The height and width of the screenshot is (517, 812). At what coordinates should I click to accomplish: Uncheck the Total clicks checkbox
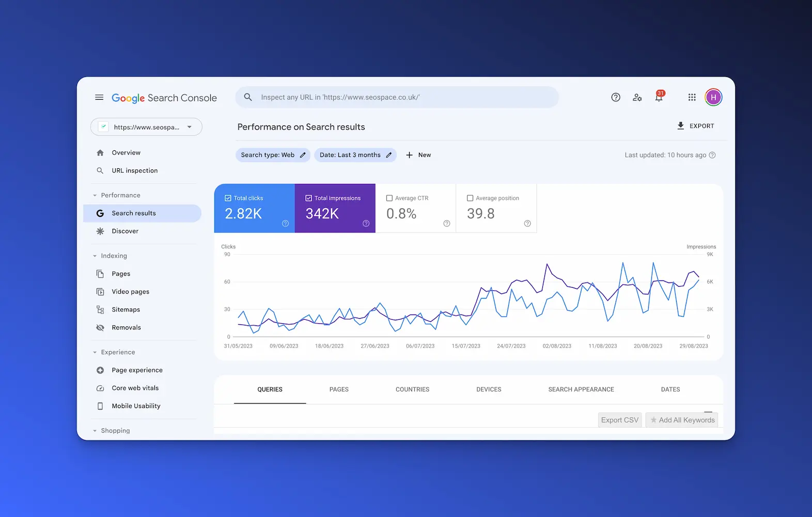tap(228, 198)
